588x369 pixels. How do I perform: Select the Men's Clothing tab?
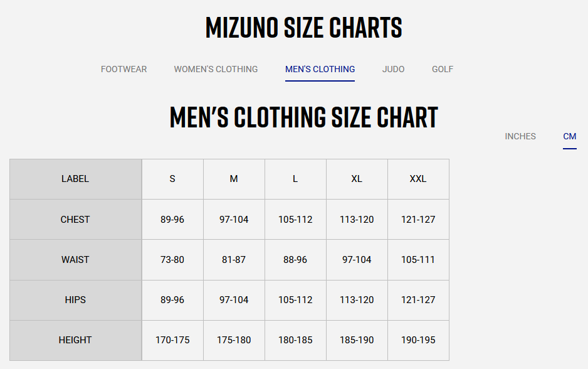pyautogui.click(x=320, y=69)
